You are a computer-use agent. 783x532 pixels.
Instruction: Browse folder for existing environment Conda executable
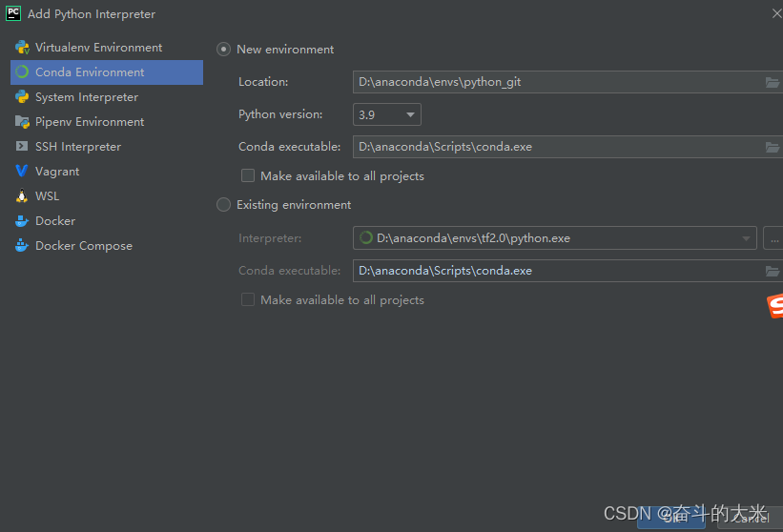pyautogui.click(x=772, y=271)
